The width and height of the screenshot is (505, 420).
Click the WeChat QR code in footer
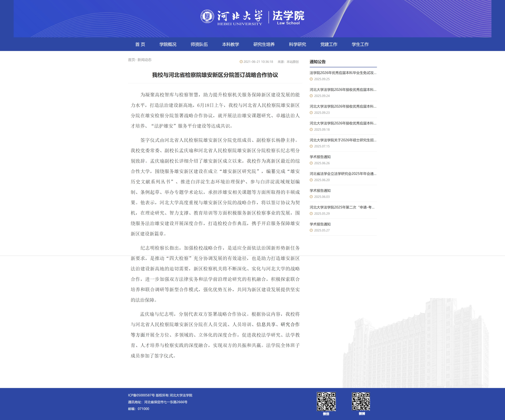click(326, 402)
